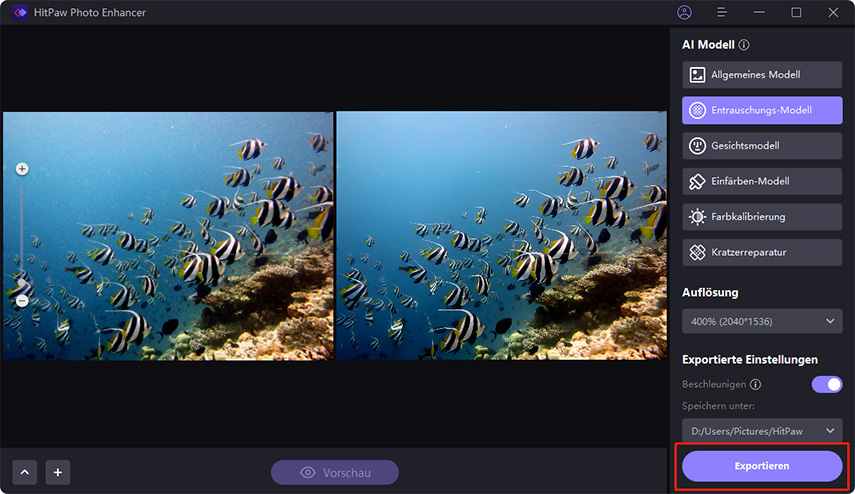Pick the Kratzerreparatur bandage icon
The image size is (855, 494).
[x=698, y=252]
